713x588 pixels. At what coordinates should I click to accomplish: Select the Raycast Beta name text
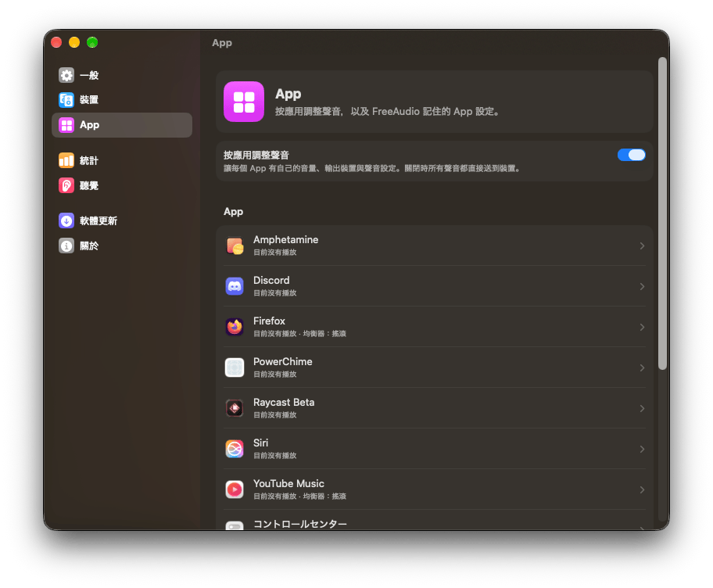tap(284, 403)
